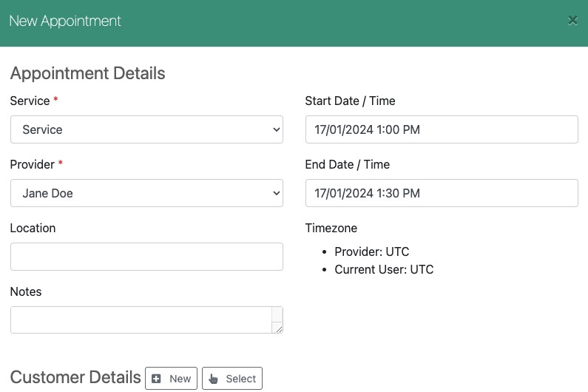Screen dimensions: 588x392
Task: Click the "Appointment Details" heading
Action: [88, 73]
